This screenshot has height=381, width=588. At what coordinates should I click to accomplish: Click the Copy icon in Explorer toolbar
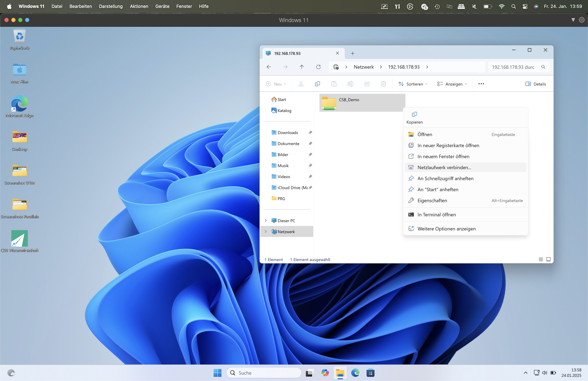pos(318,84)
